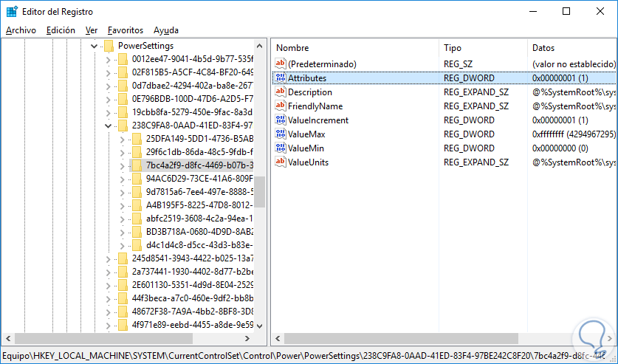The height and width of the screenshot is (364, 618).
Task: Click the tree pane scroll-down arrow
Action: coord(259,326)
